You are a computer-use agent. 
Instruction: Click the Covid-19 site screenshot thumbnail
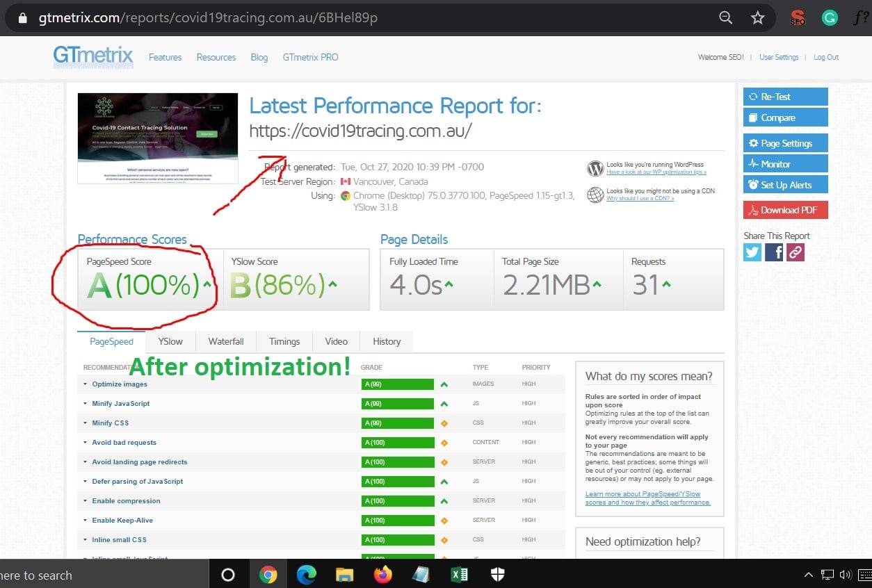[157, 138]
